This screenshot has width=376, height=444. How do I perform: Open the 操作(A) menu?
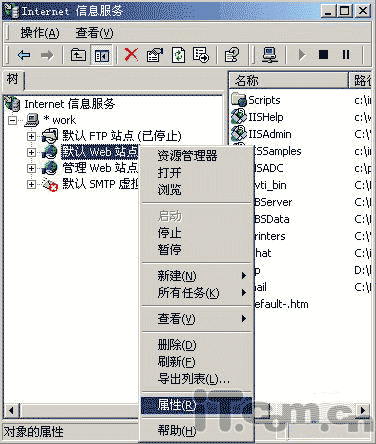[40, 33]
